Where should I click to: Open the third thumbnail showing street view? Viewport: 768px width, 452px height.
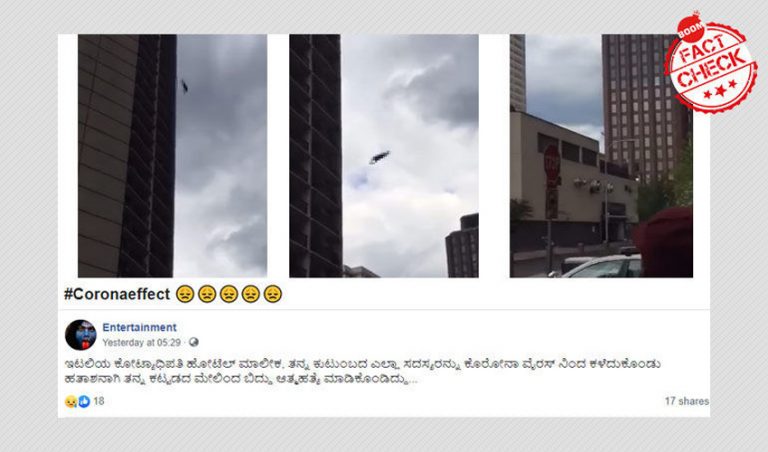pyautogui.click(x=601, y=156)
